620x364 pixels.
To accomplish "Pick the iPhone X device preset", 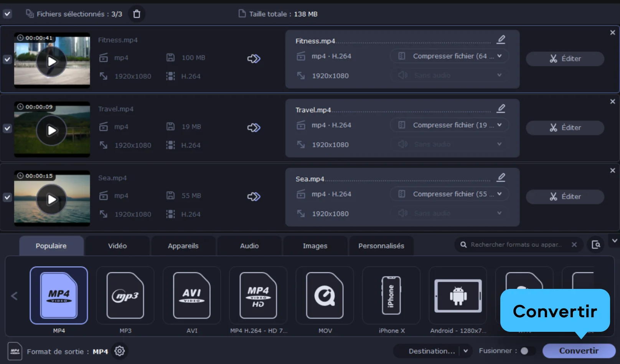I will point(391,295).
